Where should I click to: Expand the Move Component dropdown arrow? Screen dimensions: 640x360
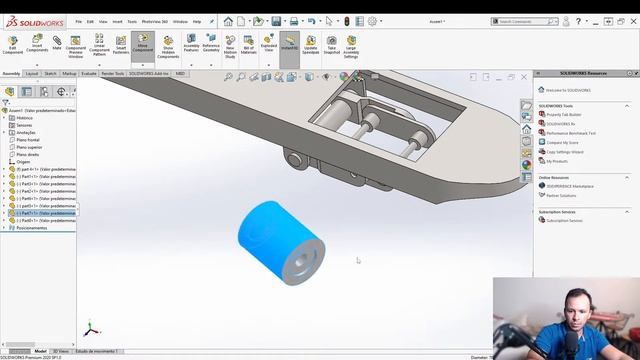[142, 65]
